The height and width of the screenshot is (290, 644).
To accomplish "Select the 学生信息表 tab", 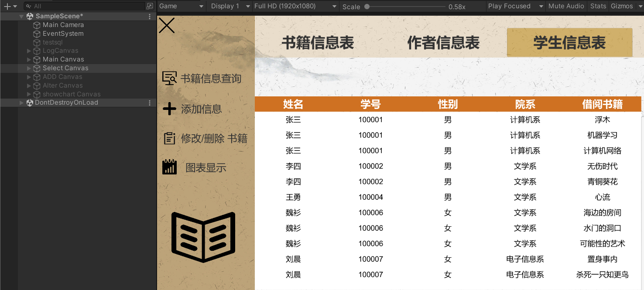I will pyautogui.click(x=569, y=43).
